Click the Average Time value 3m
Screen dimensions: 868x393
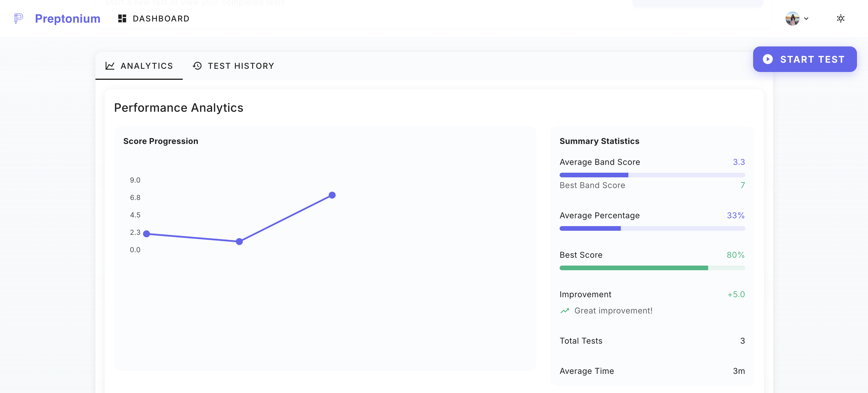739,371
